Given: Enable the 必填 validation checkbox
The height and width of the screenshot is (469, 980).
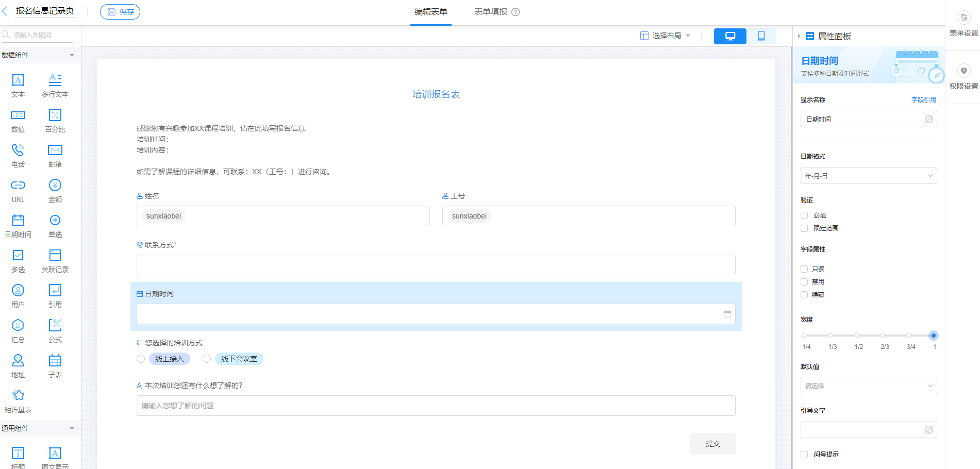Looking at the screenshot, I should tap(804, 215).
